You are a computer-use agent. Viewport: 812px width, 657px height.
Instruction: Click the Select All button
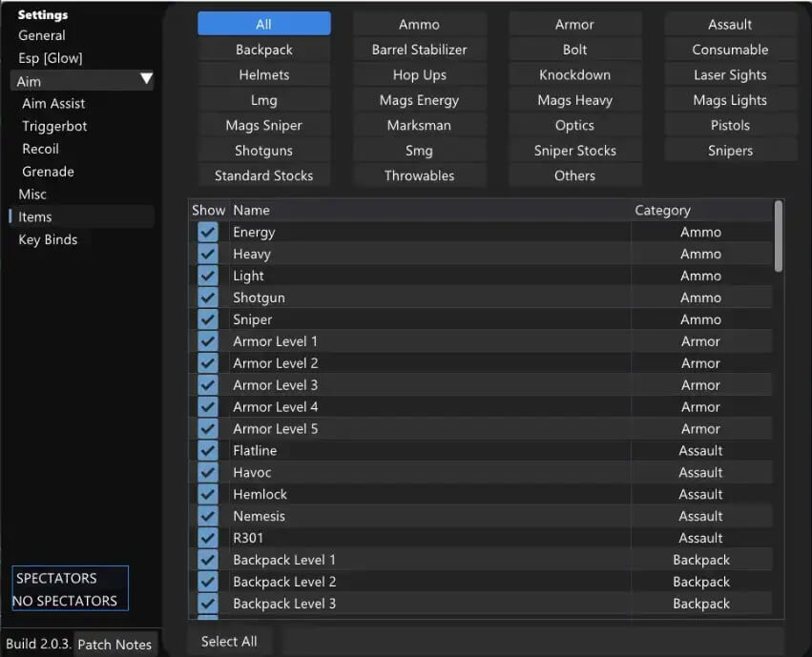pos(229,642)
